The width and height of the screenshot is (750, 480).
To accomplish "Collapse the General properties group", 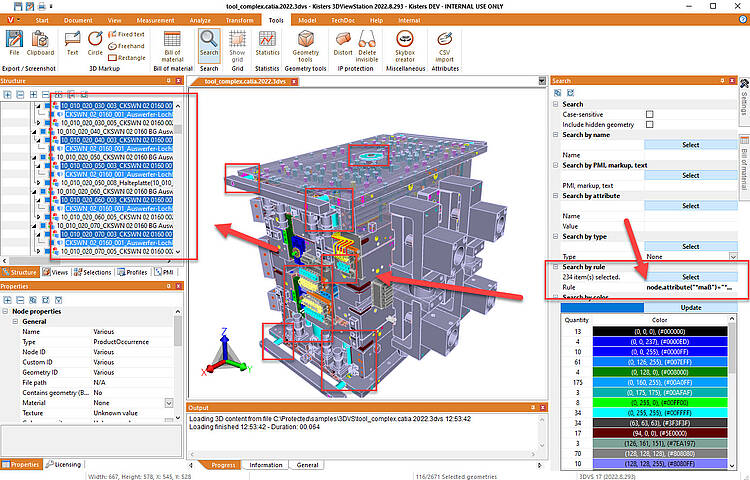I will (x=16, y=322).
